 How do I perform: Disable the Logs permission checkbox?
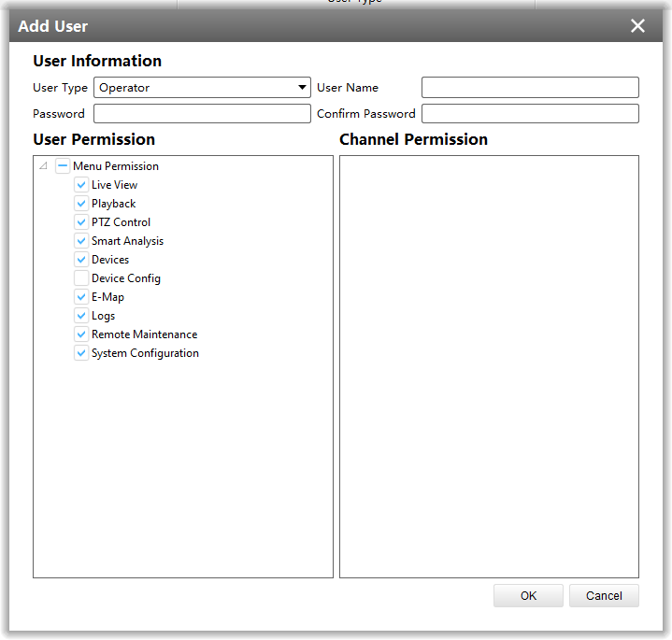pyautogui.click(x=81, y=316)
